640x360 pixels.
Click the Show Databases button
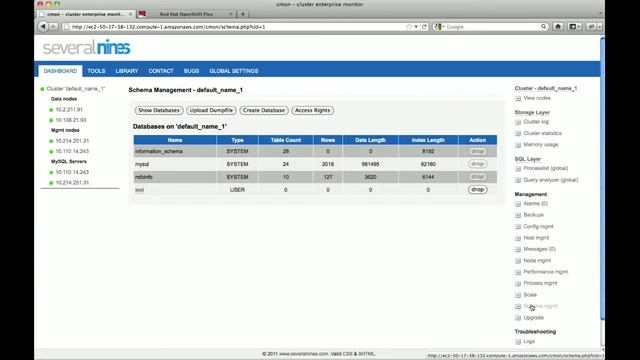(159, 111)
